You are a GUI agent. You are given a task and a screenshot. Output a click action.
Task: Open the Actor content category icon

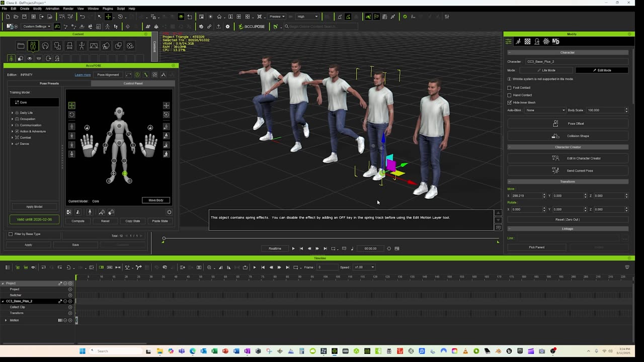point(33,46)
